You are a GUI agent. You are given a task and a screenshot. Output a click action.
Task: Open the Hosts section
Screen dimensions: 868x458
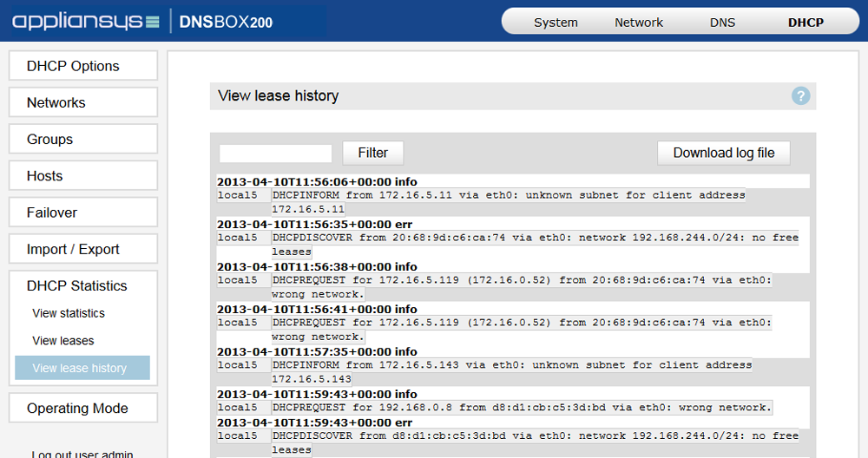click(x=83, y=176)
